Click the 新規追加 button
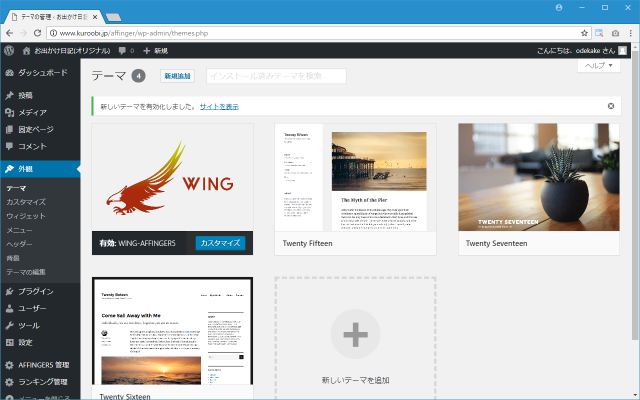This screenshot has height=400, width=640. [177, 76]
